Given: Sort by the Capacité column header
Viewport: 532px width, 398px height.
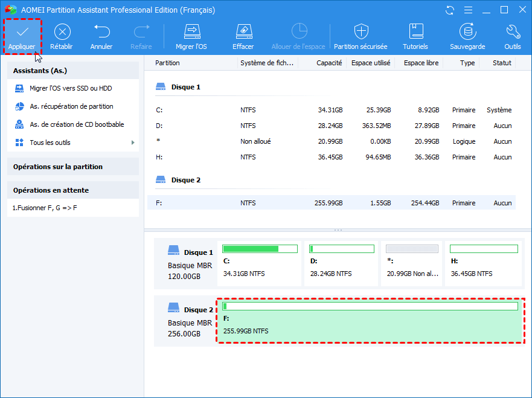Looking at the screenshot, I should click(x=329, y=63).
